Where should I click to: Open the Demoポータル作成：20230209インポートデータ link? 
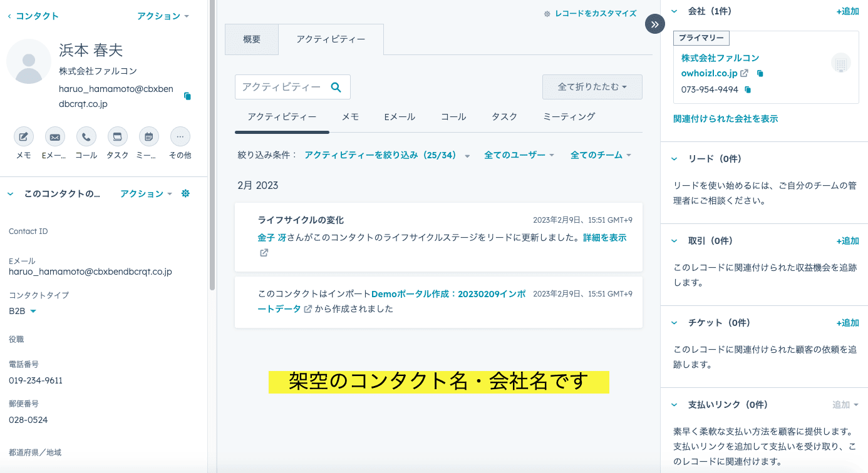coord(392,302)
